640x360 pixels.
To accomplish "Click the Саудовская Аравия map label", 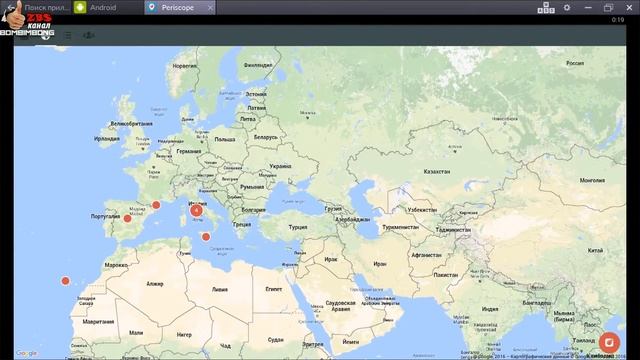I will [x=340, y=306].
